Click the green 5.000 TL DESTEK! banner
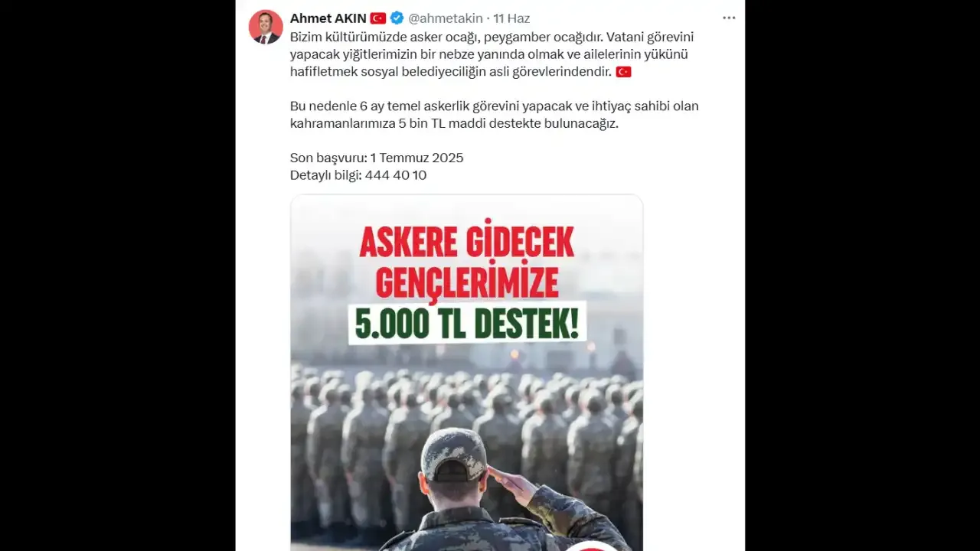Image resolution: width=980 pixels, height=551 pixels. click(467, 324)
